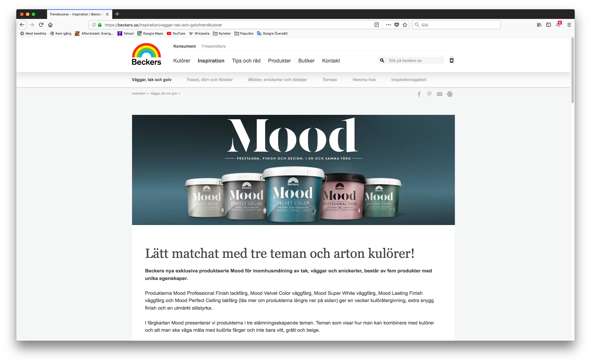
Task: Switch to Yrkesmålare section
Action: point(213,46)
